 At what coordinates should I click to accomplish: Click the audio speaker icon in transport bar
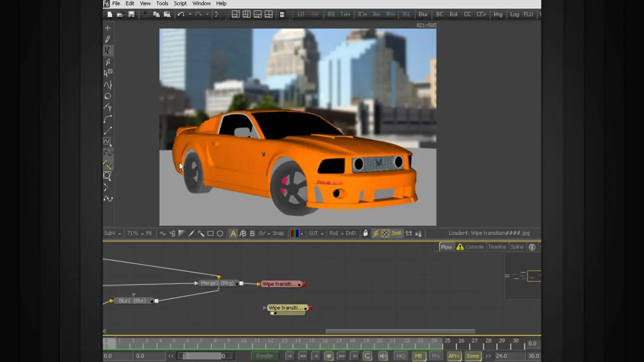383,356
